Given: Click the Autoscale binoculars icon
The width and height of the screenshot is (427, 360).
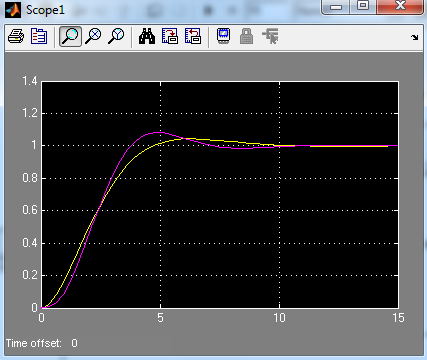Looking at the screenshot, I should (x=147, y=36).
